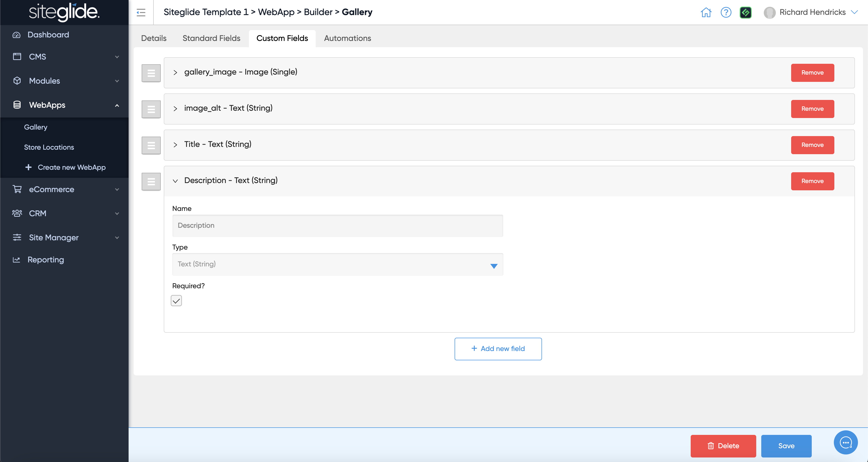Toggle the sidebar collapse menu icon
The width and height of the screenshot is (868, 462).
point(141,13)
